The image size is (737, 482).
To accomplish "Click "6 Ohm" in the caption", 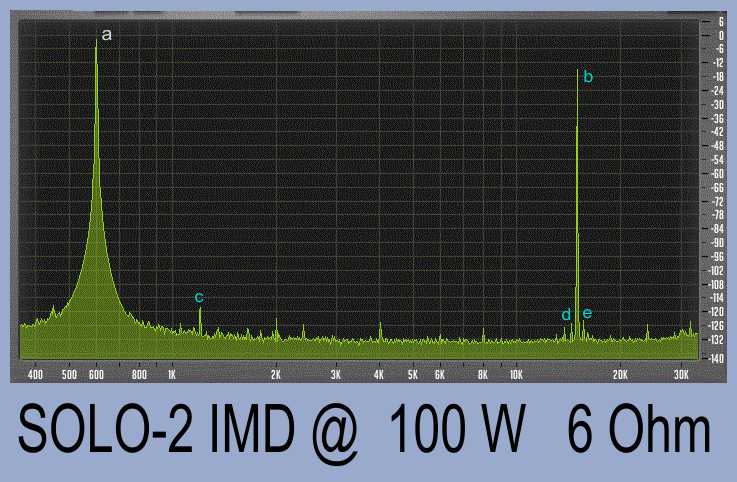I will (x=639, y=429).
